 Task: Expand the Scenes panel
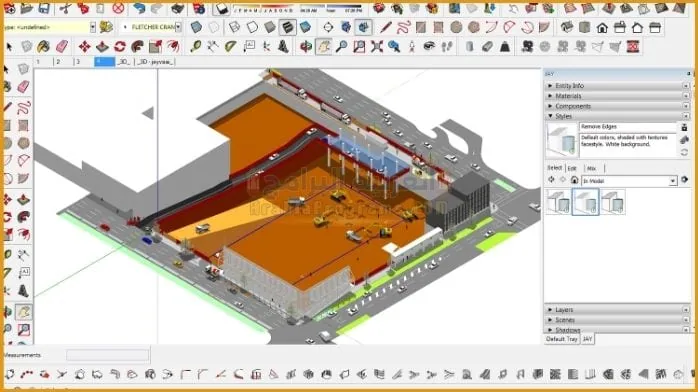pyautogui.click(x=550, y=320)
